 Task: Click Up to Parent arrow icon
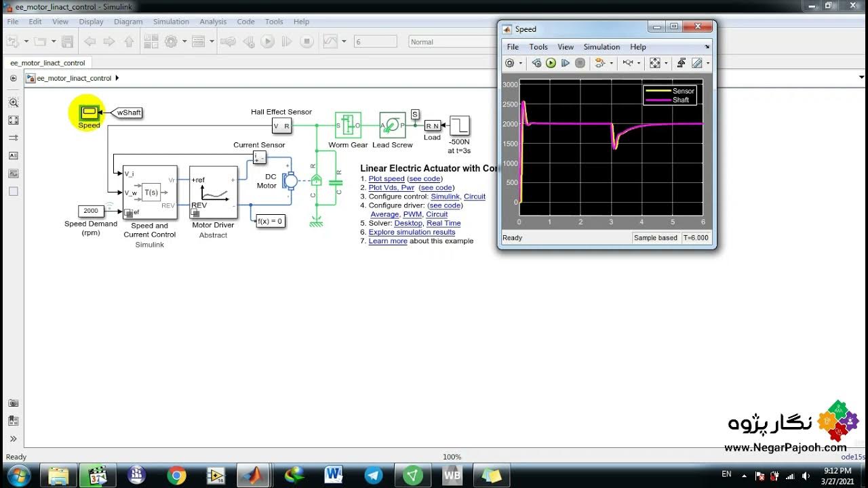(x=129, y=41)
